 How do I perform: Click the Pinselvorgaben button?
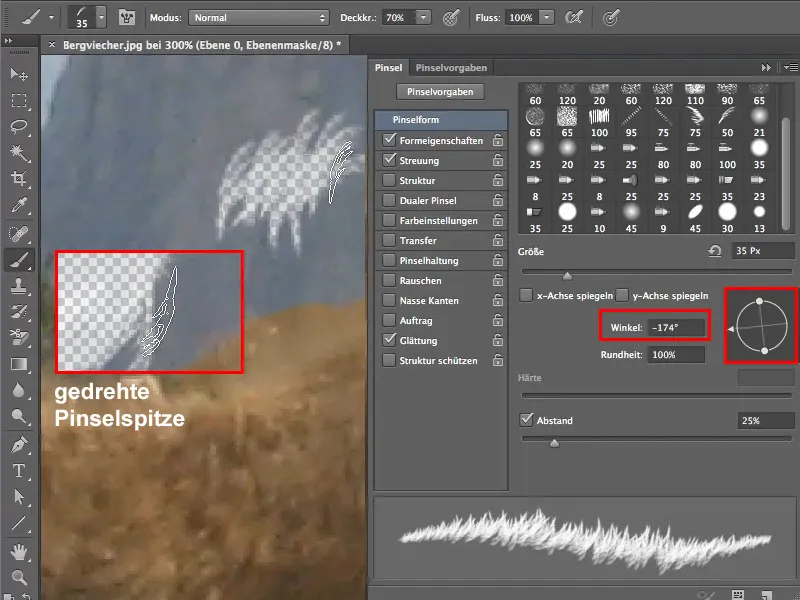click(440, 92)
